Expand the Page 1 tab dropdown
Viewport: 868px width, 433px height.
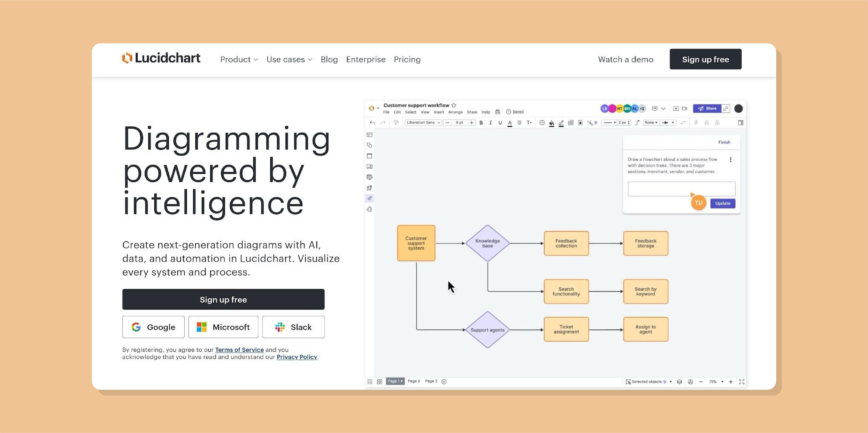(395, 381)
